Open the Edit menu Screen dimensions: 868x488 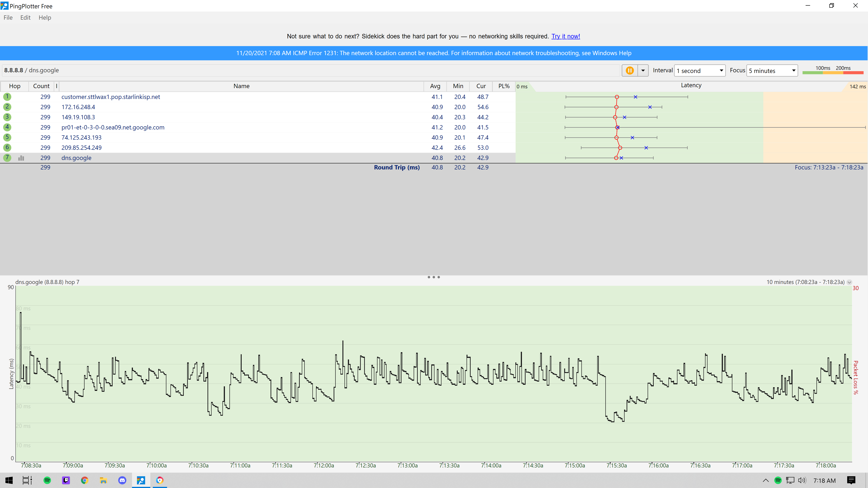[25, 18]
